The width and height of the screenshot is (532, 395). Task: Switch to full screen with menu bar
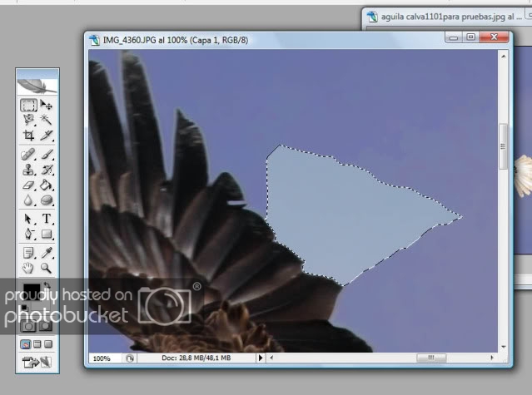coord(37,343)
